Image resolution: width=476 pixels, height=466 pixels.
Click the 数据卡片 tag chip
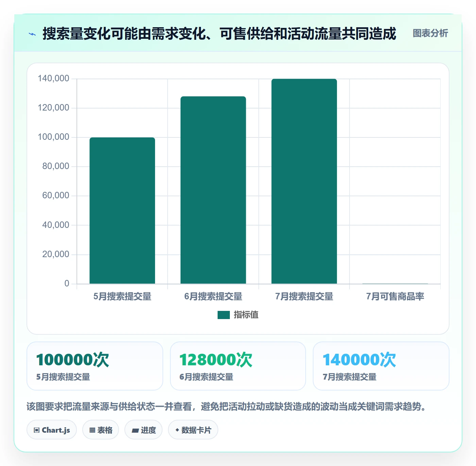[x=193, y=430]
